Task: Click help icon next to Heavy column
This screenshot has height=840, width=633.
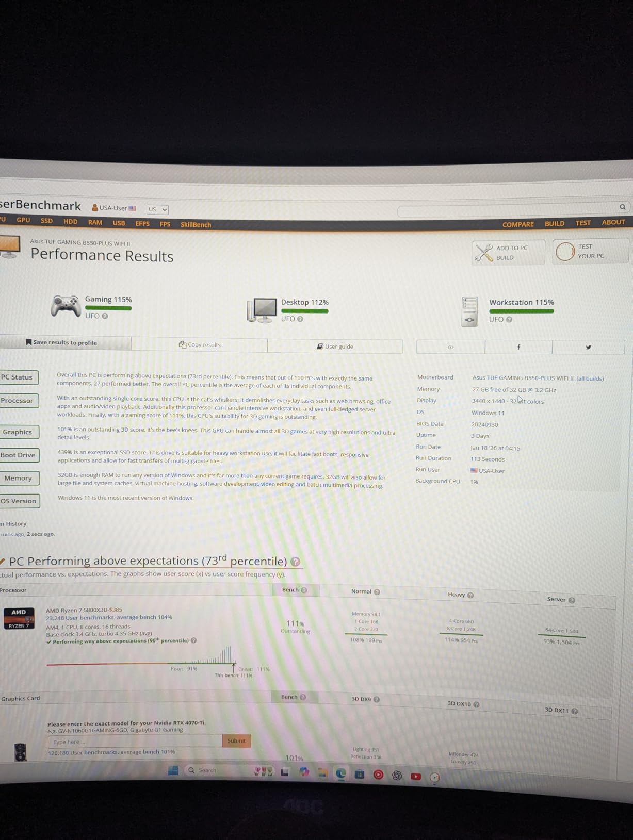Action: [x=470, y=595]
